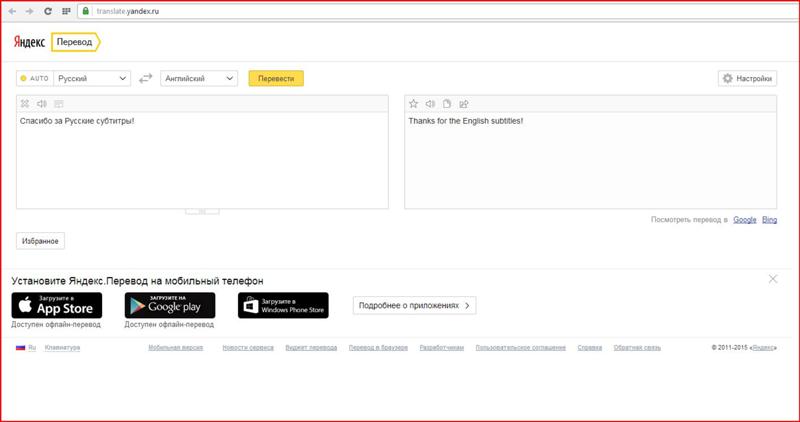Play the source text with its speaker icon

coord(42,104)
